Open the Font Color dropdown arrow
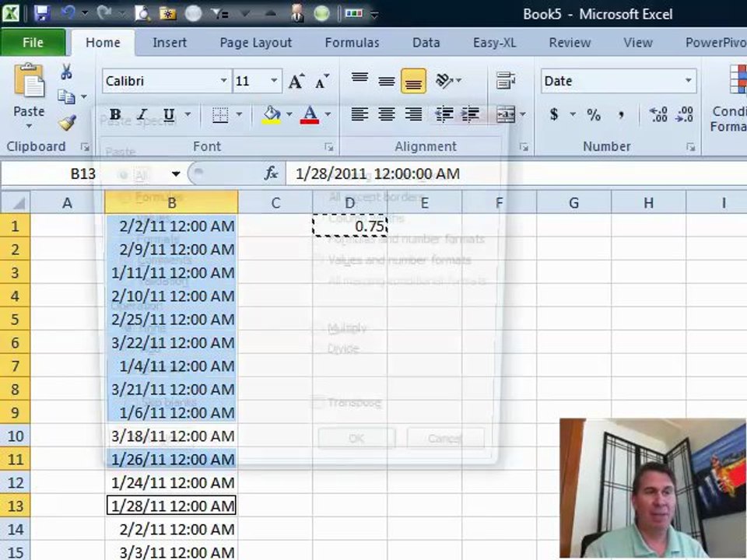747x560 pixels. point(328,115)
